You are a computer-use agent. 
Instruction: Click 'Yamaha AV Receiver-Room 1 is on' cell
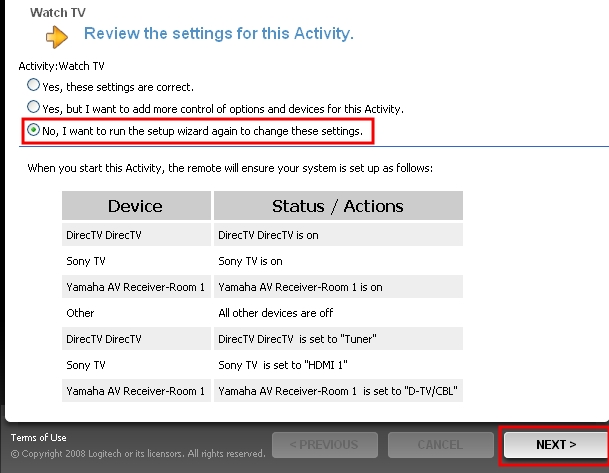[x=338, y=287]
